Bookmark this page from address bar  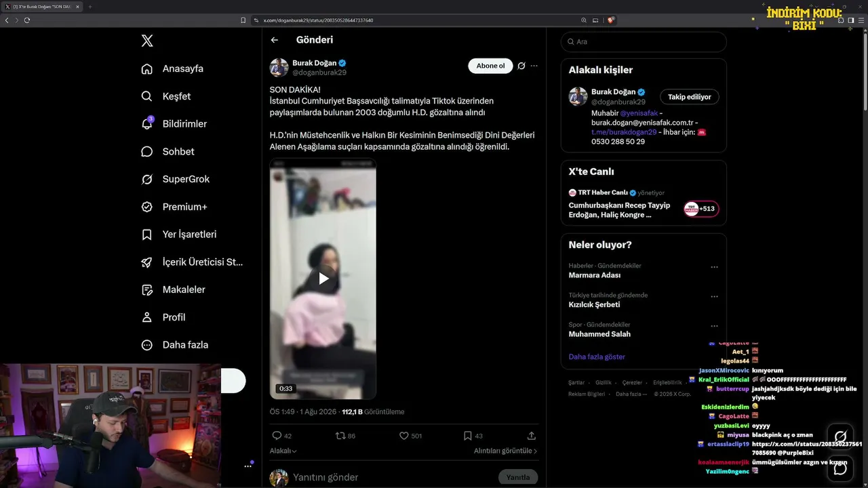click(243, 20)
